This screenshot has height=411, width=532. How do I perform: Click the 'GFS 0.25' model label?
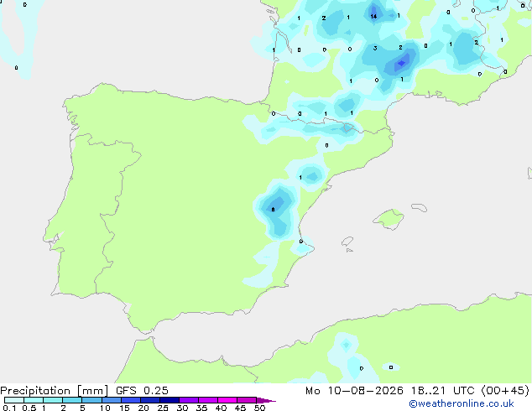(x=142, y=391)
